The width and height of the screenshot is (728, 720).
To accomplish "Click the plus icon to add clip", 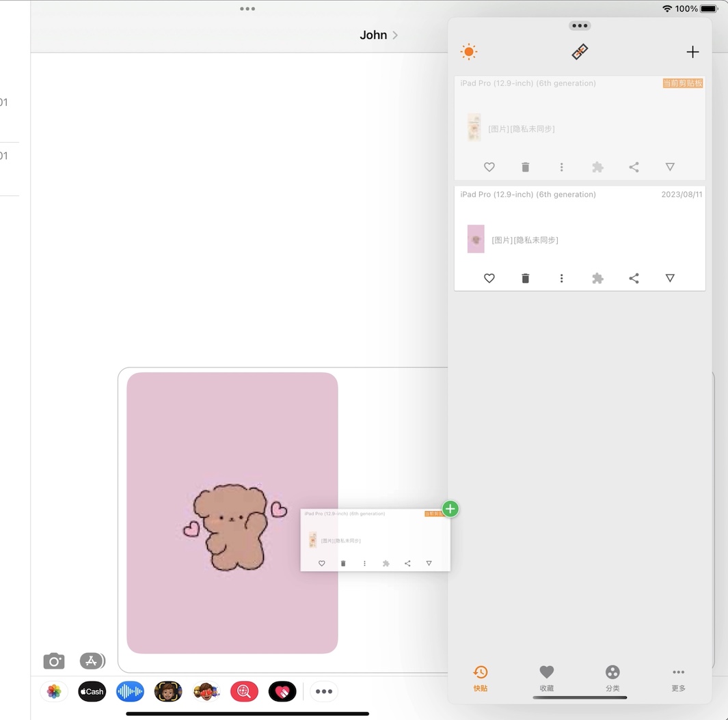I will (x=692, y=52).
